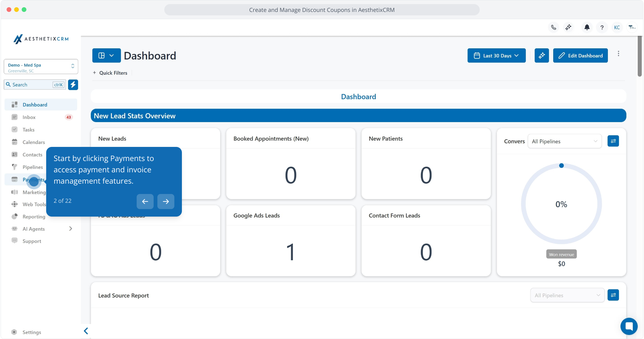The image size is (644, 339).
Task: Click the Edit Dashboard button
Action: (x=580, y=56)
